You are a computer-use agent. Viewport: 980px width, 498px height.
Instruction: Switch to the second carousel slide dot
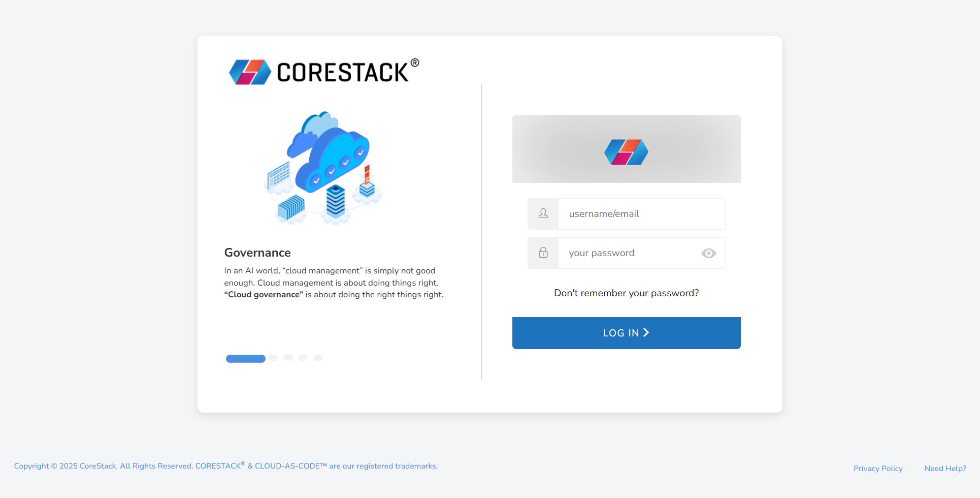point(273,358)
